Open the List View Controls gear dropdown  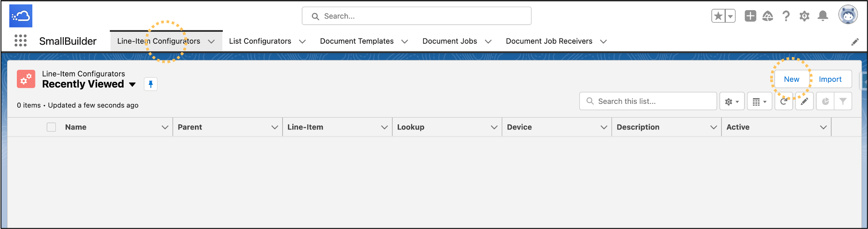pos(732,102)
